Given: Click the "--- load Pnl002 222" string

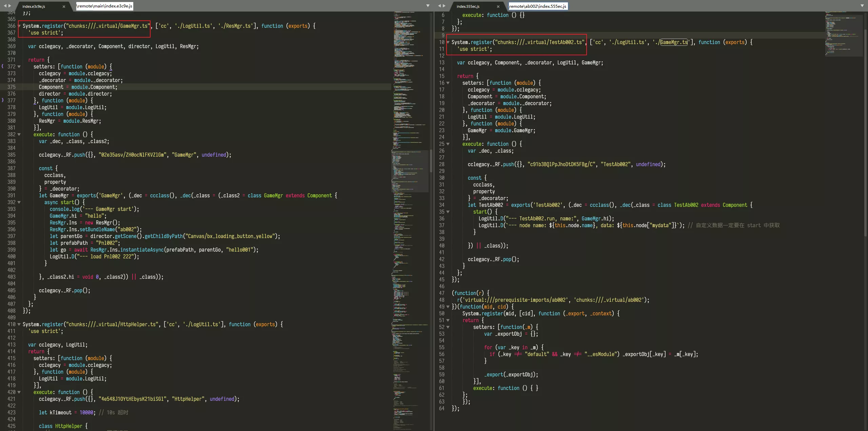Looking at the screenshot, I should [x=107, y=257].
